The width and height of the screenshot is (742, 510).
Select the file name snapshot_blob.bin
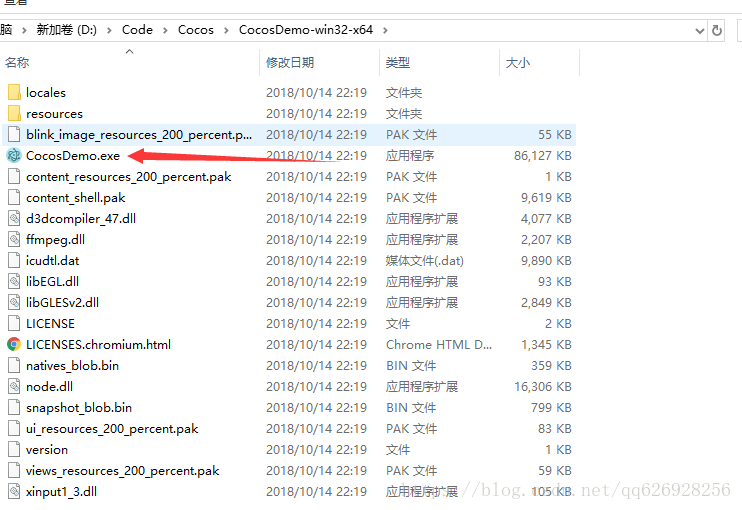click(x=79, y=407)
